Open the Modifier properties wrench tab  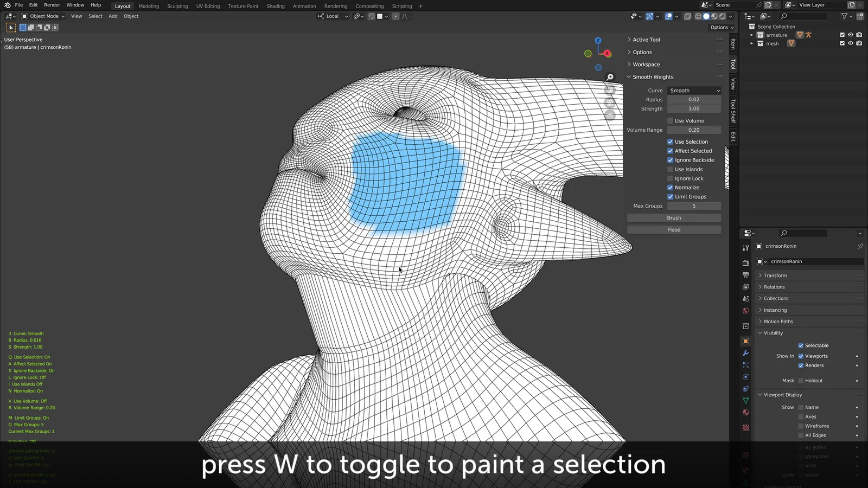(x=746, y=352)
